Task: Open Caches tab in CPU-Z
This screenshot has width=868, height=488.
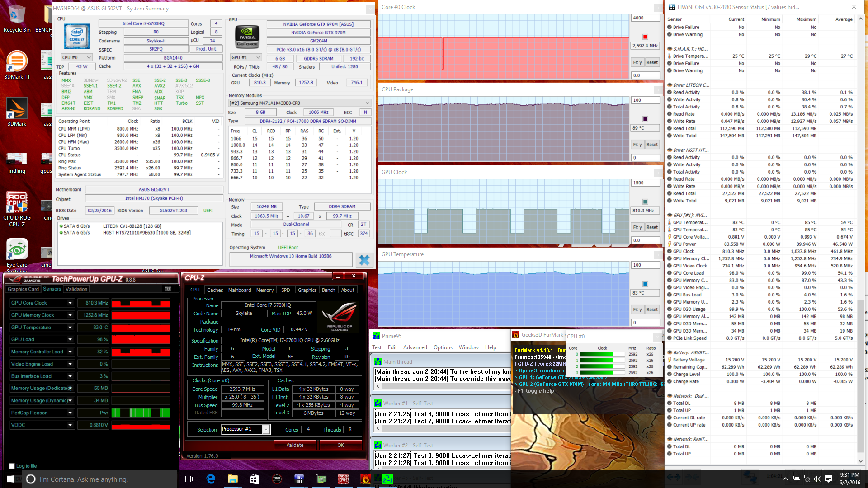Action: click(215, 290)
